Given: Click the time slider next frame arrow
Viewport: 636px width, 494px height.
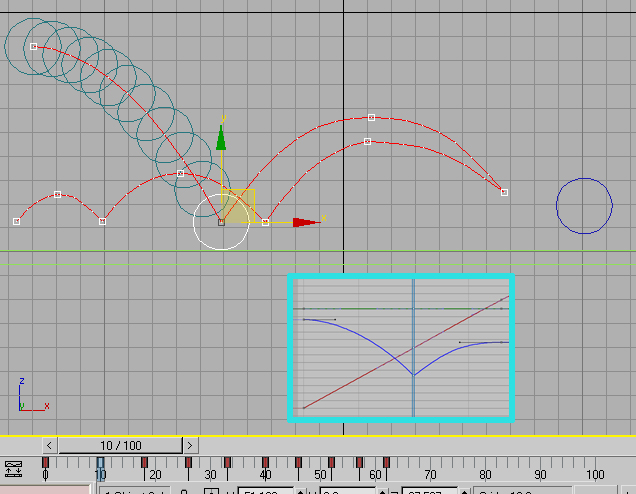Looking at the screenshot, I should [x=190, y=445].
